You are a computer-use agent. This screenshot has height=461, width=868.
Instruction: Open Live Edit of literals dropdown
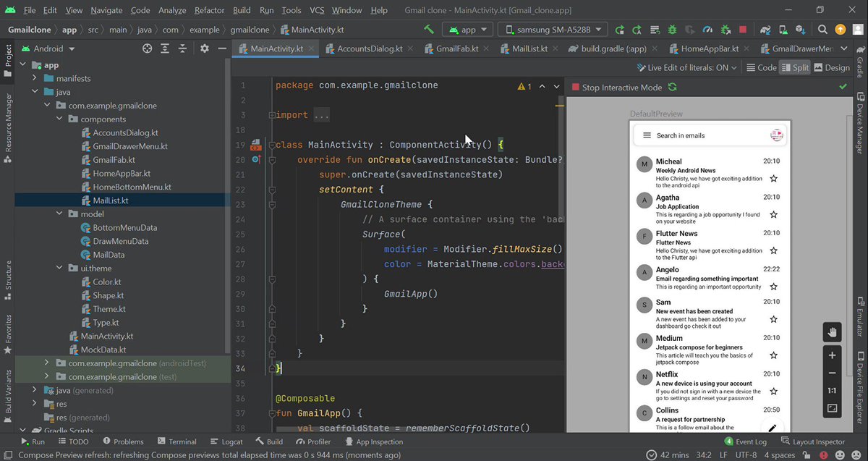pos(686,67)
